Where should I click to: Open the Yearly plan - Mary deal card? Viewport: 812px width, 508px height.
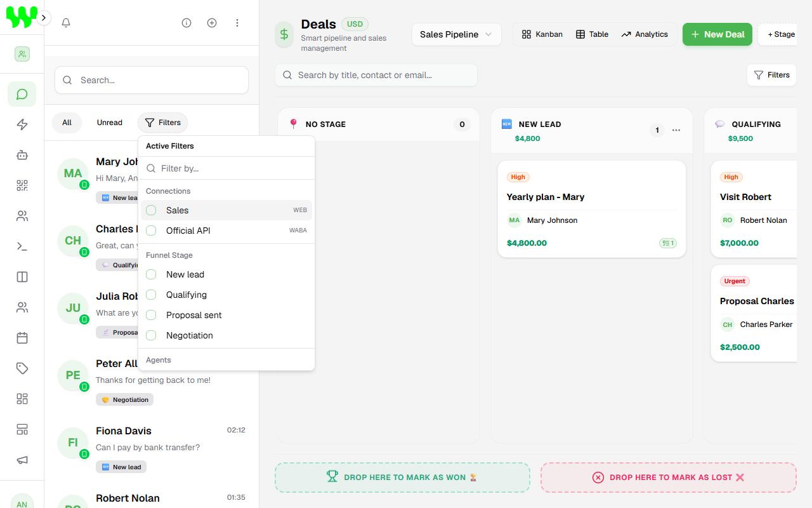592,209
